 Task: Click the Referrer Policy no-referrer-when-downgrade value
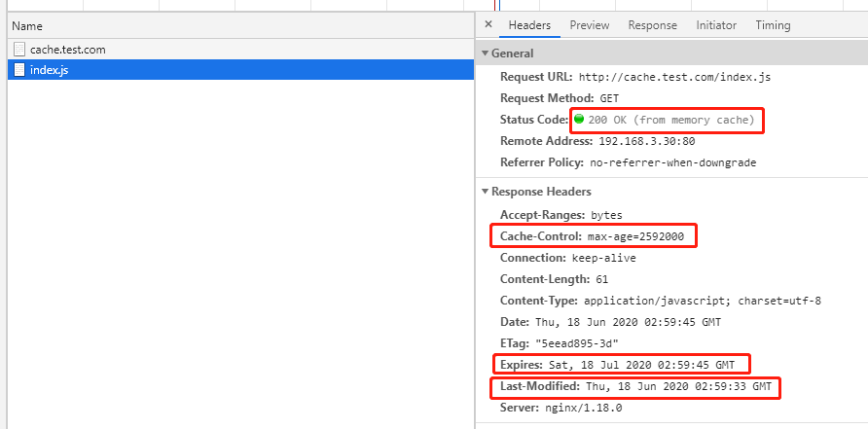pyautogui.click(x=673, y=162)
